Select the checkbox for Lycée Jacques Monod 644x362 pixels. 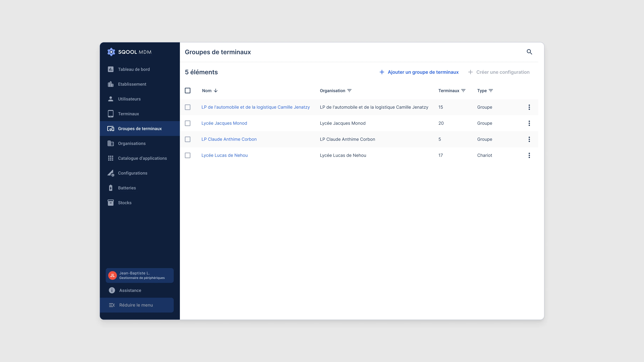click(188, 123)
